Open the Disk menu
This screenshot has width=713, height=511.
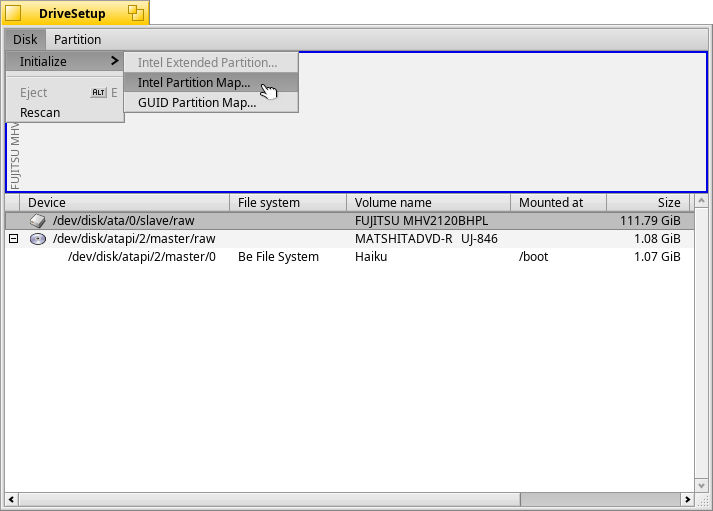25,40
